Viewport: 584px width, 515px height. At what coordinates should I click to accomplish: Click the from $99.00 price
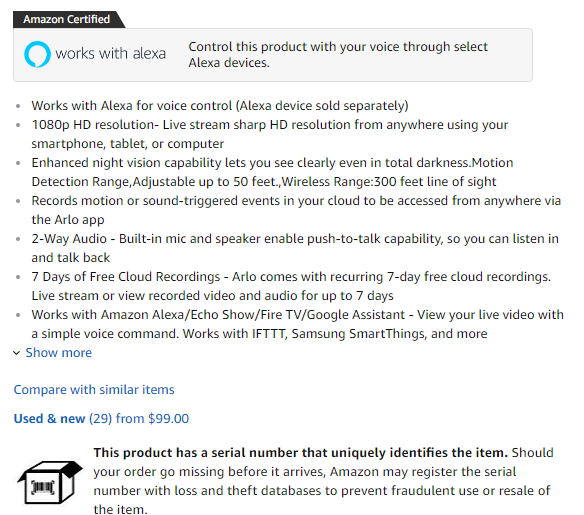pyautogui.click(x=152, y=419)
